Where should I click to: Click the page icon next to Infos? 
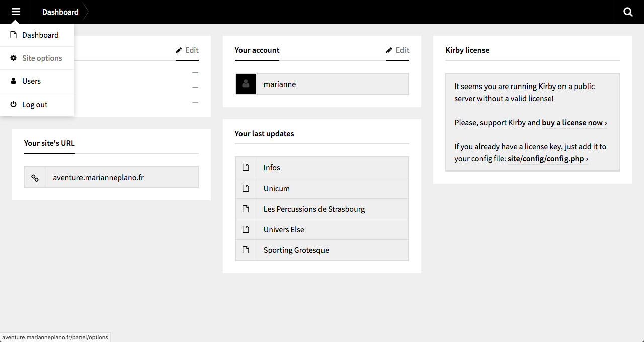[246, 168]
